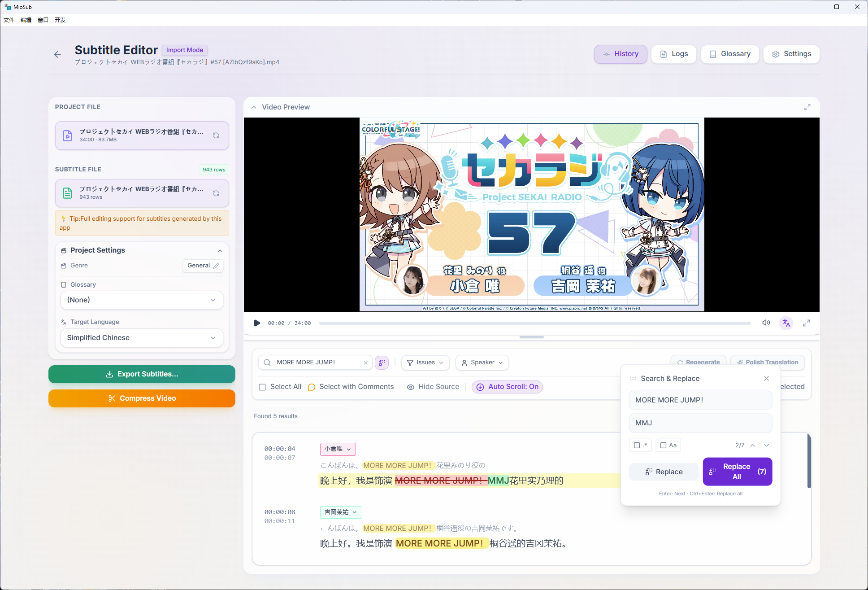Screen dimensions: 868x590
Task: Click the MMJ replacement text field
Action: tap(700, 423)
